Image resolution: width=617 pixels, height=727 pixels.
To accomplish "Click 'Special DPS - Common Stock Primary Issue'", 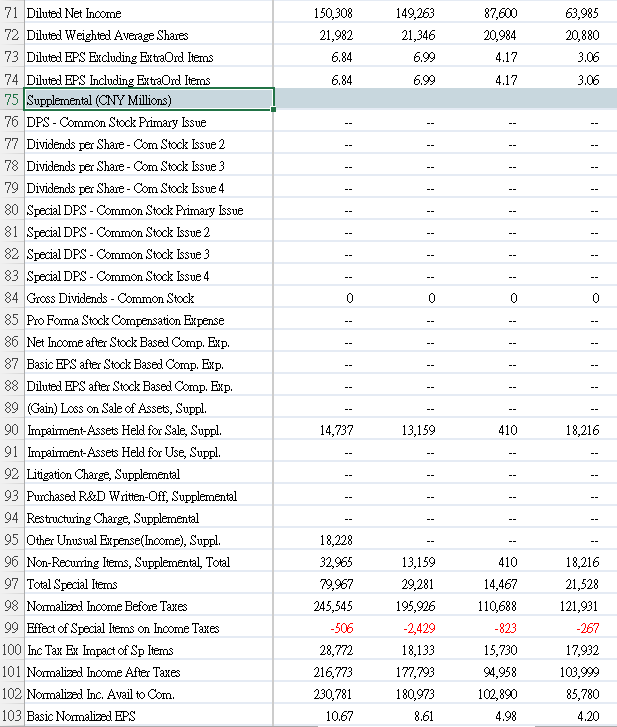I will (135, 210).
